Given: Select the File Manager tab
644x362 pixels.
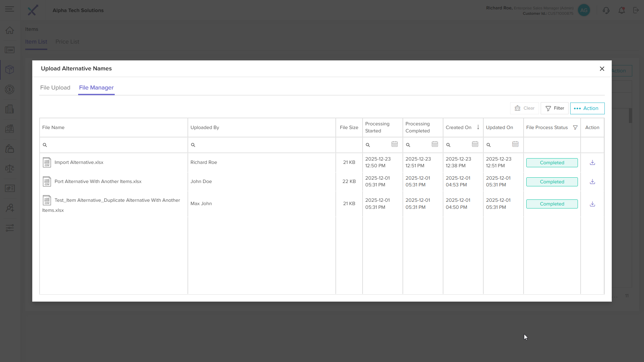Looking at the screenshot, I should click(x=96, y=87).
